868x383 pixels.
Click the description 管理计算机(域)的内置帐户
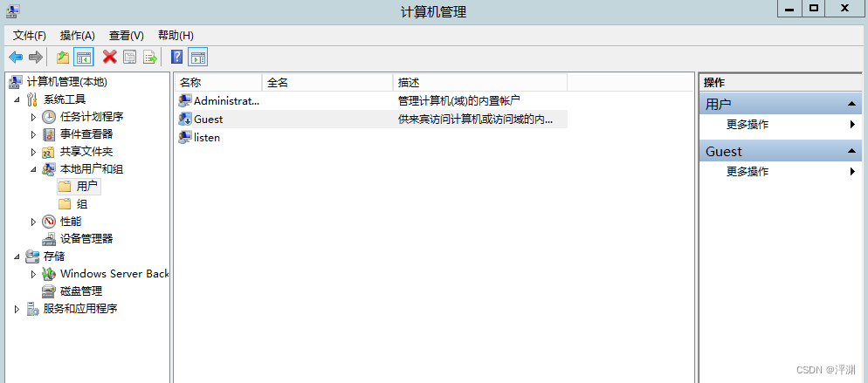click(x=459, y=100)
